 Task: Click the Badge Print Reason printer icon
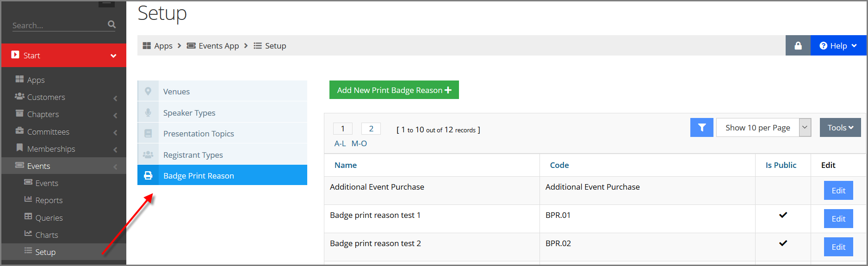point(148,176)
